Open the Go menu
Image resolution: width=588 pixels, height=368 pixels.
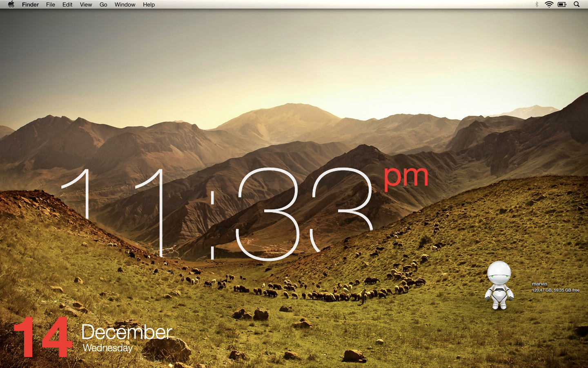click(x=103, y=4)
